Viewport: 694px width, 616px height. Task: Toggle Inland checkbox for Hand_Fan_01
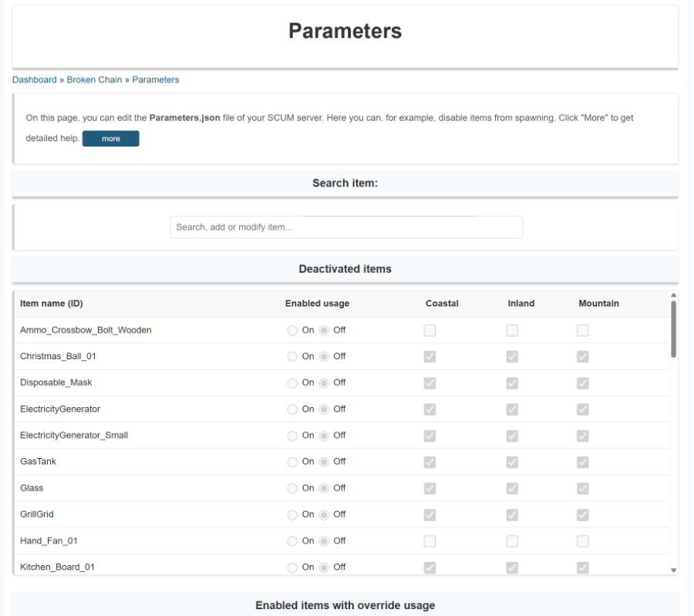coord(512,541)
